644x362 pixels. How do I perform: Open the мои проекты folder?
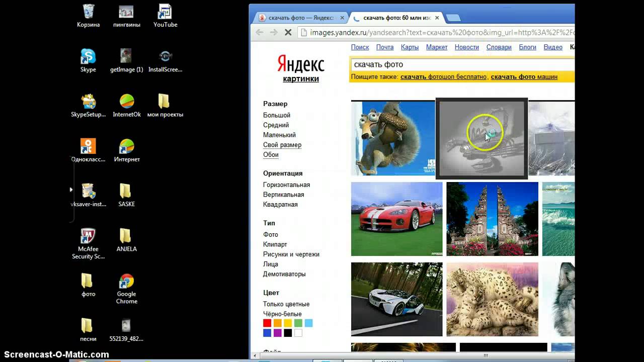coord(165,106)
